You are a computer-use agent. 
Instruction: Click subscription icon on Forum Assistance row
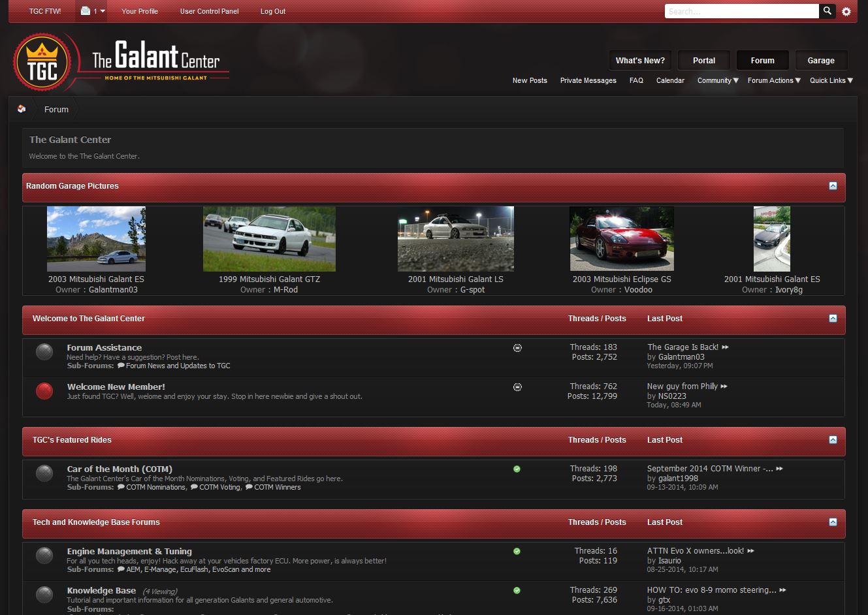click(517, 348)
